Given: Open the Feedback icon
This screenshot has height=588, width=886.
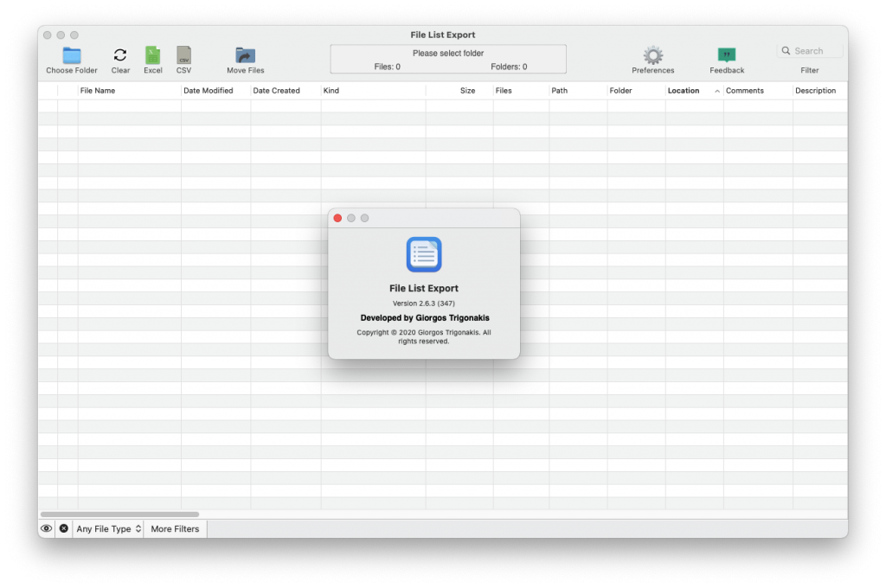Looking at the screenshot, I should pos(727,54).
